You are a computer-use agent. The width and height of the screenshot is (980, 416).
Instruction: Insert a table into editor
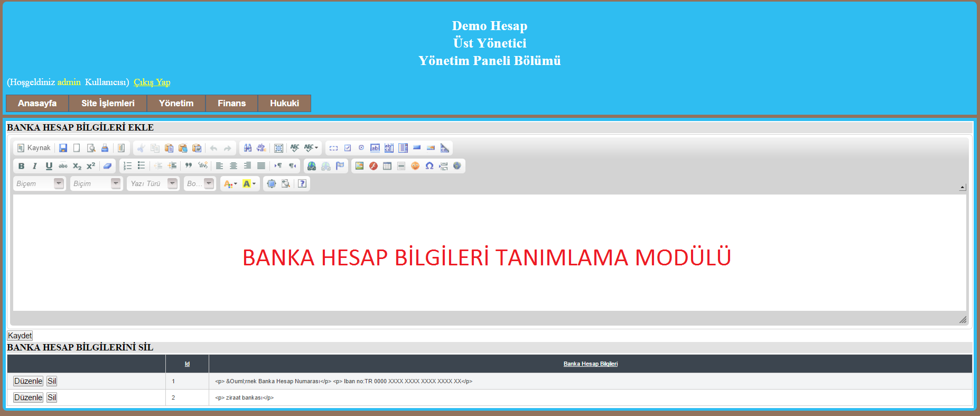coord(387,166)
